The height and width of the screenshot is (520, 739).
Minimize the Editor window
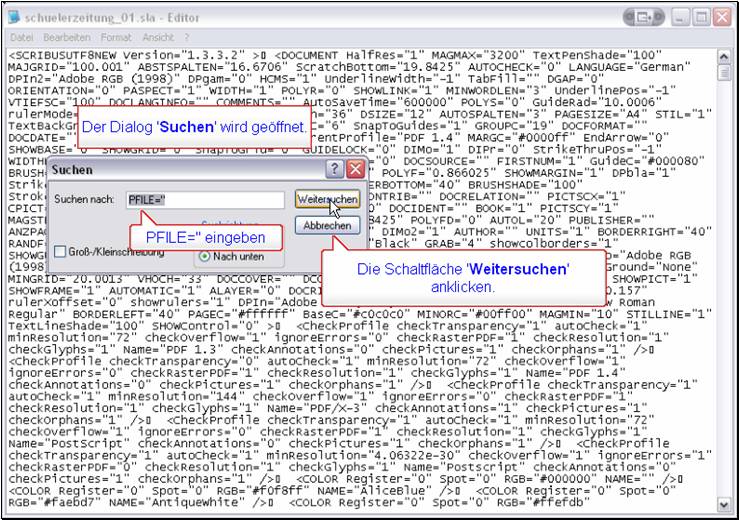[682, 17]
